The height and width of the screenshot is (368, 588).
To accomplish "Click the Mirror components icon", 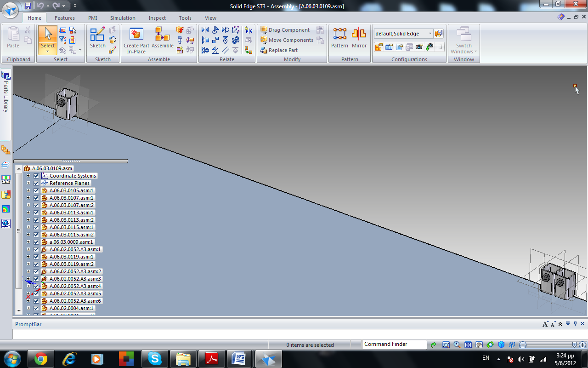I will tap(359, 34).
